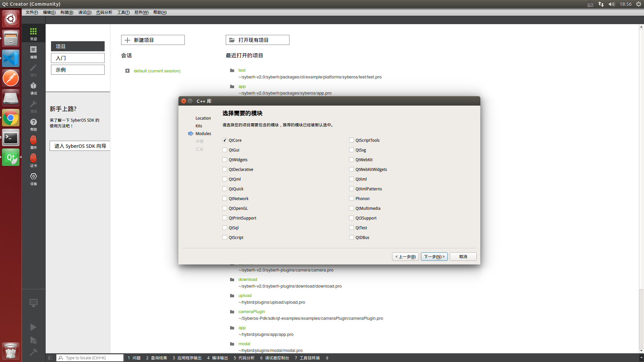Open the 调试(D) menu
The width and height of the screenshot is (644, 362).
point(85,12)
